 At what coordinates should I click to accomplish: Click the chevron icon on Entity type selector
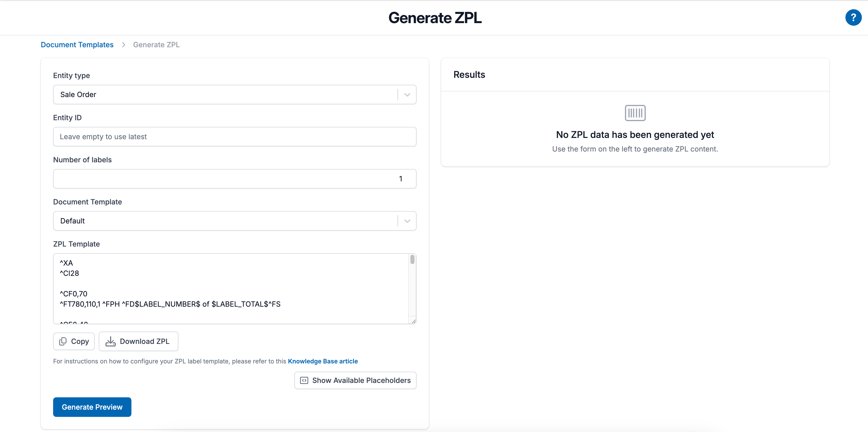coord(407,95)
